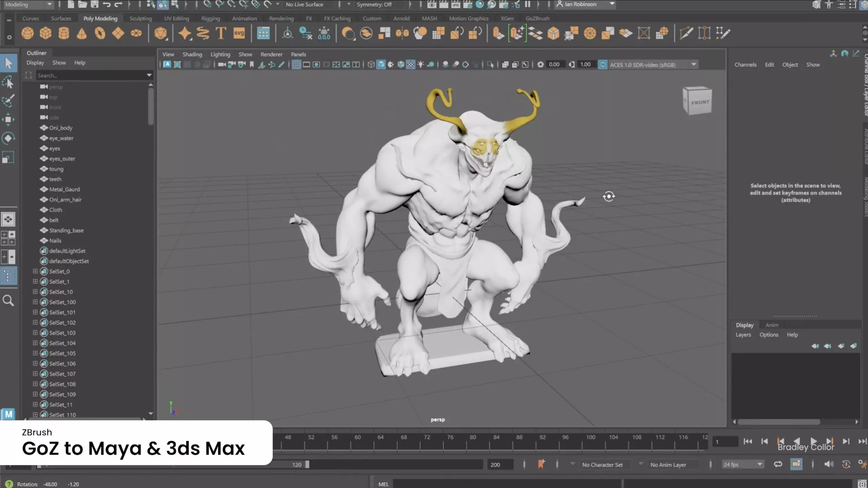Create a polygon sphere from shelf
This screenshot has width=868, height=488.
click(x=27, y=33)
